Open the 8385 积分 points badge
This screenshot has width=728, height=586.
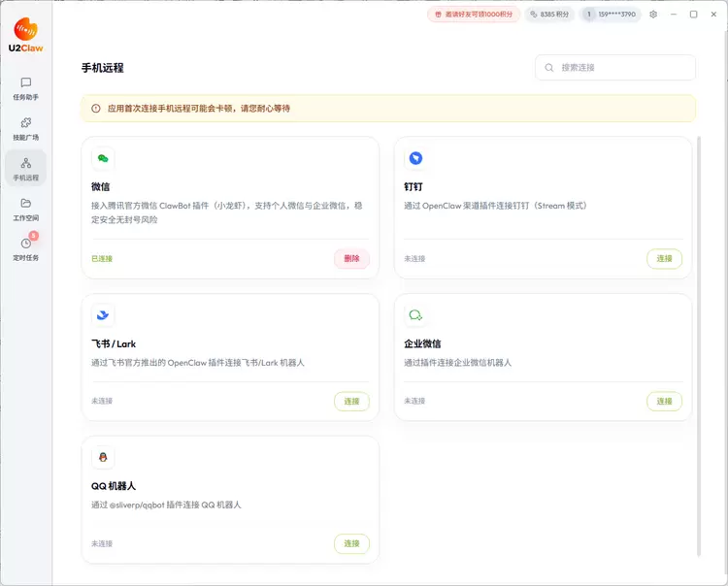[549, 15]
